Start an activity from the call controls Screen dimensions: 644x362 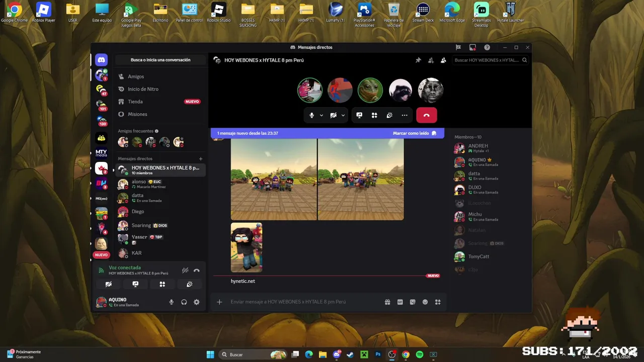374,115
